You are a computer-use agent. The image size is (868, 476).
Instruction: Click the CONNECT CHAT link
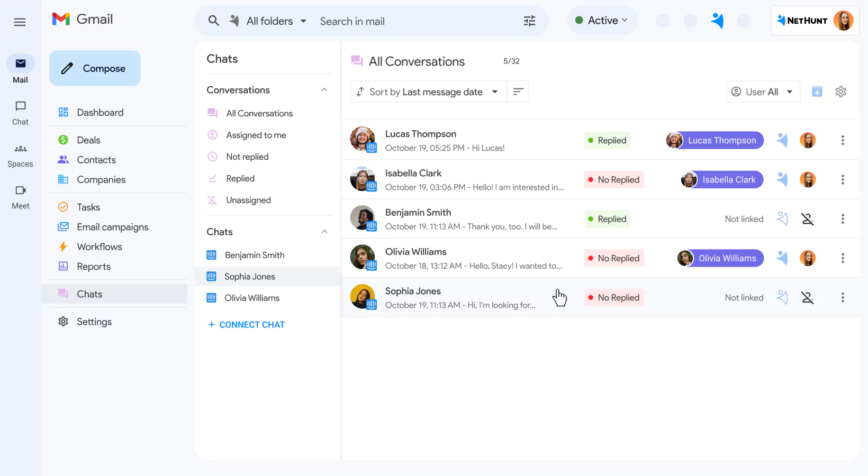tap(246, 324)
